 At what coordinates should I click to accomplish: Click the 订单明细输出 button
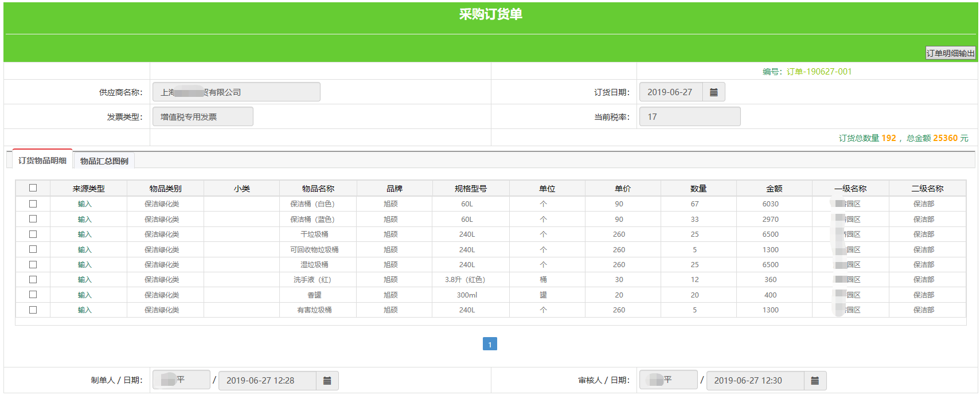pyautogui.click(x=950, y=53)
